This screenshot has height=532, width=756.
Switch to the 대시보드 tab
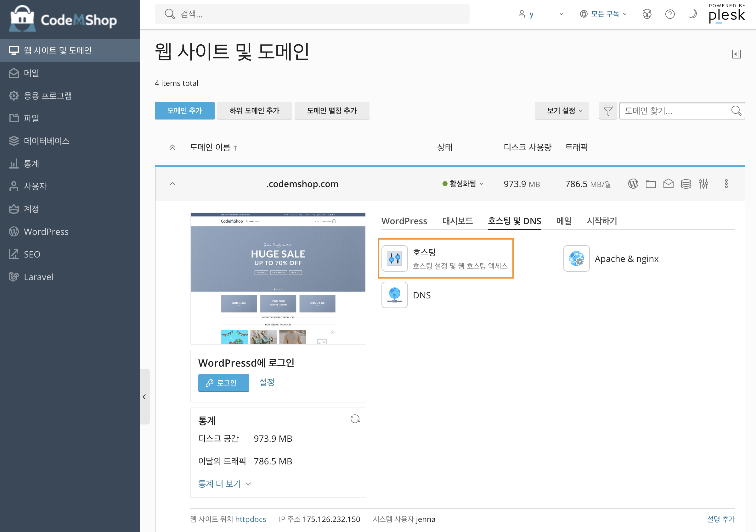457,221
